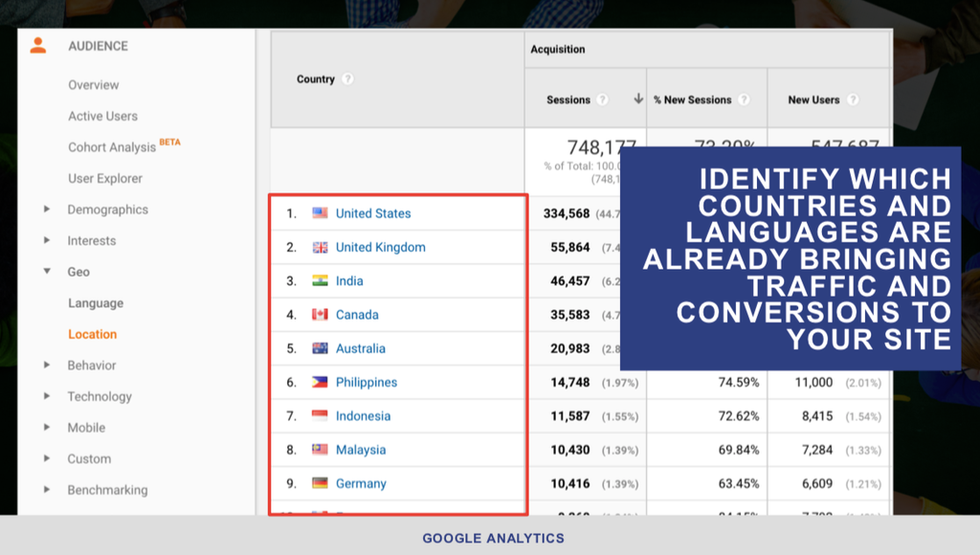Collapse the Geo section arrow
The width and height of the screenshot is (980, 555).
(x=47, y=271)
